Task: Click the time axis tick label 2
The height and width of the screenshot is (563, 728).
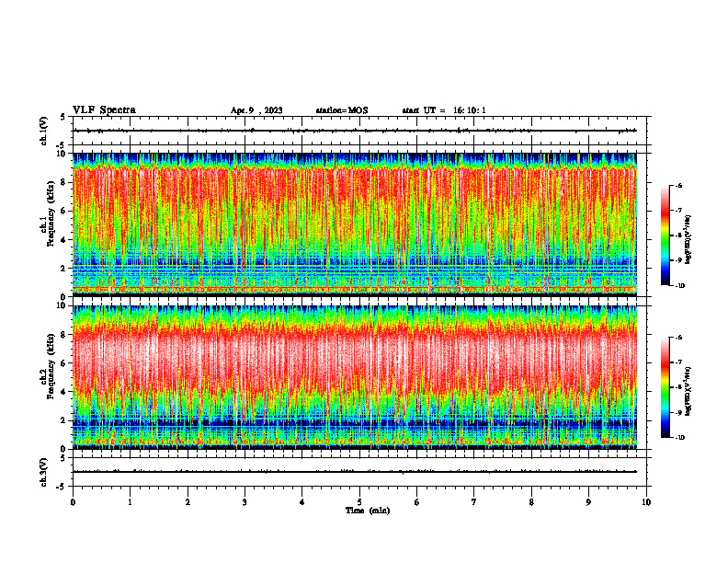Action: pyautogui.click(x=188, y=502)
